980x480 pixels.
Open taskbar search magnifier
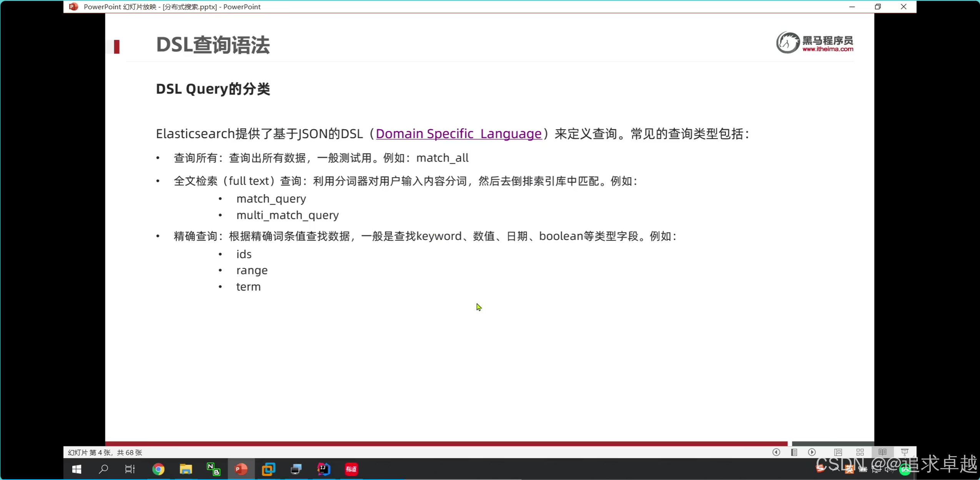103,469
